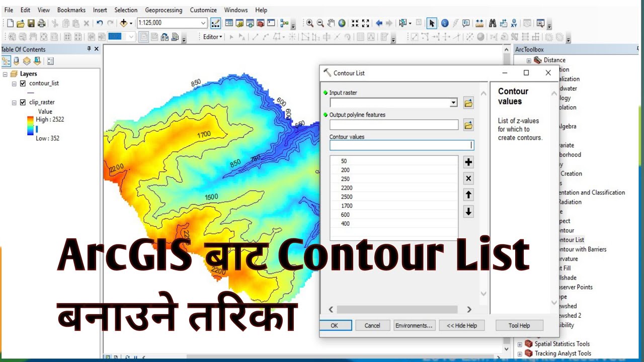Open the Editor dropdown menu

212,37
